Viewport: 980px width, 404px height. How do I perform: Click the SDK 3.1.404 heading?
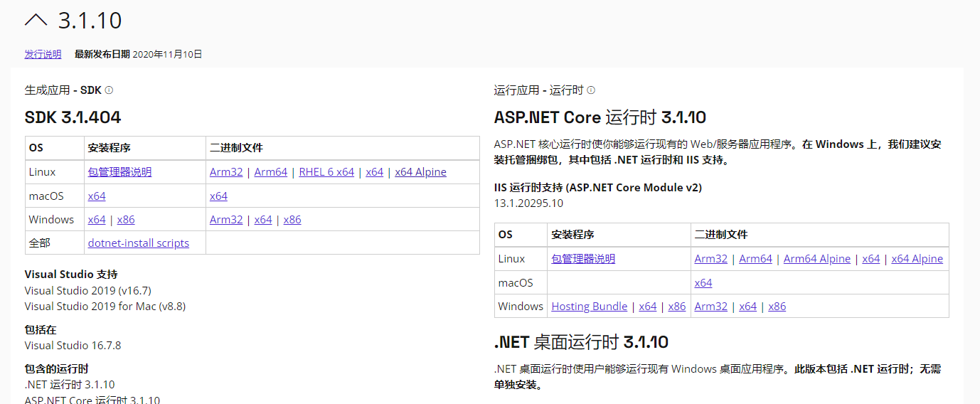(x=73, y=117)
